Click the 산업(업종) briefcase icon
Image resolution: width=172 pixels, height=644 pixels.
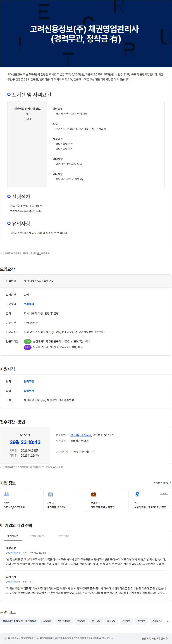tap(94, 494)
